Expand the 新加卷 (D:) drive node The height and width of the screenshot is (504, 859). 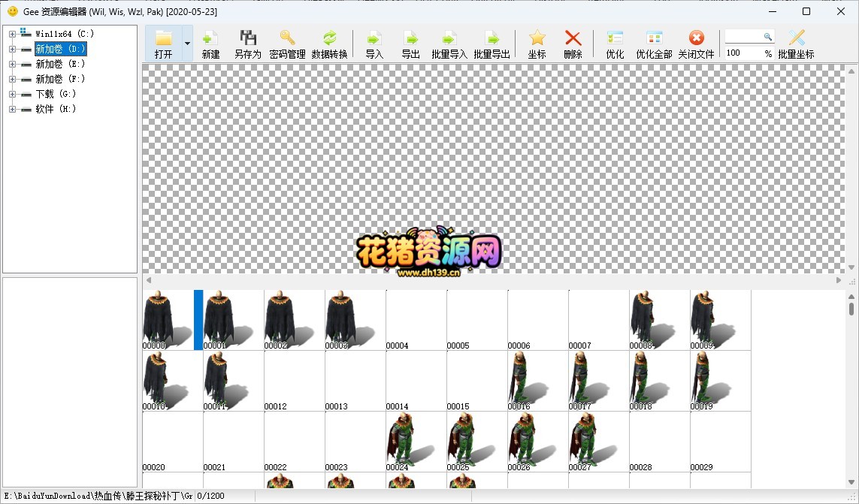(x=12, y=50)
